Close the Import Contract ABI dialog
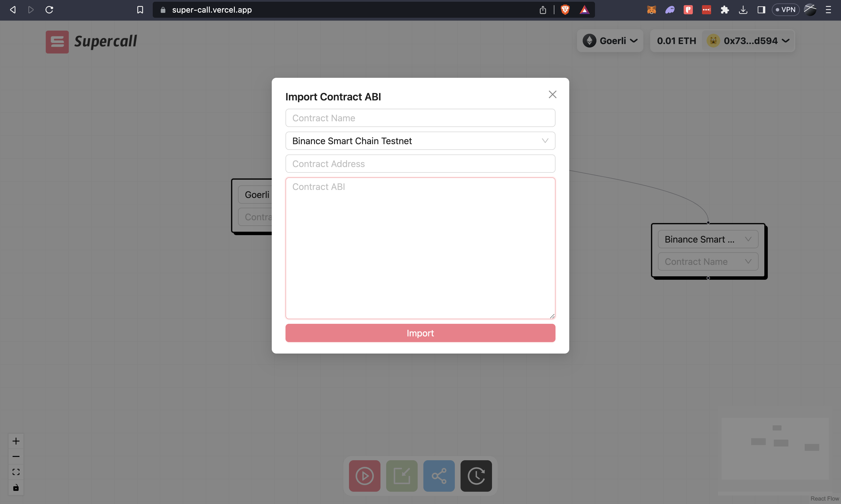841x504 pixels. click(552, 94)
